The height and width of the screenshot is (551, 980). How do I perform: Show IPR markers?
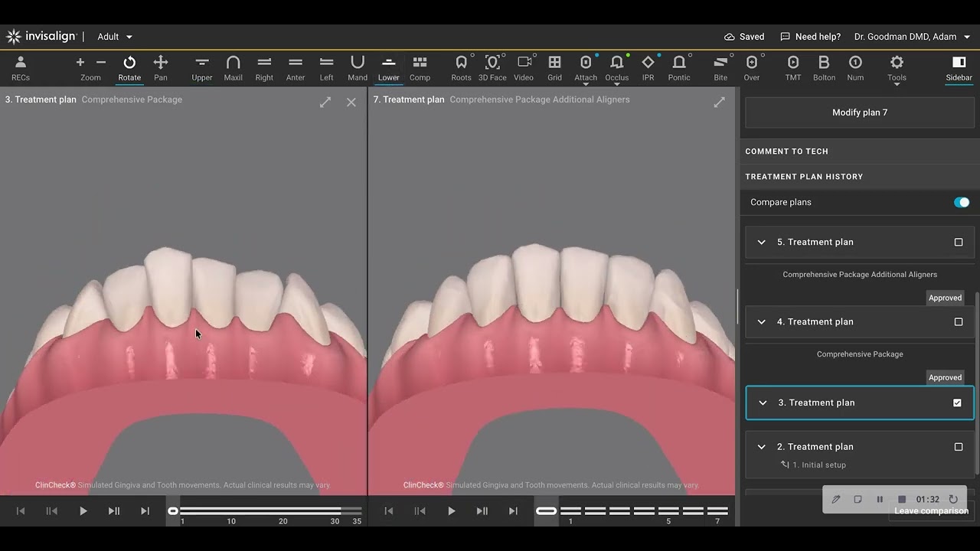coord(648,68)
